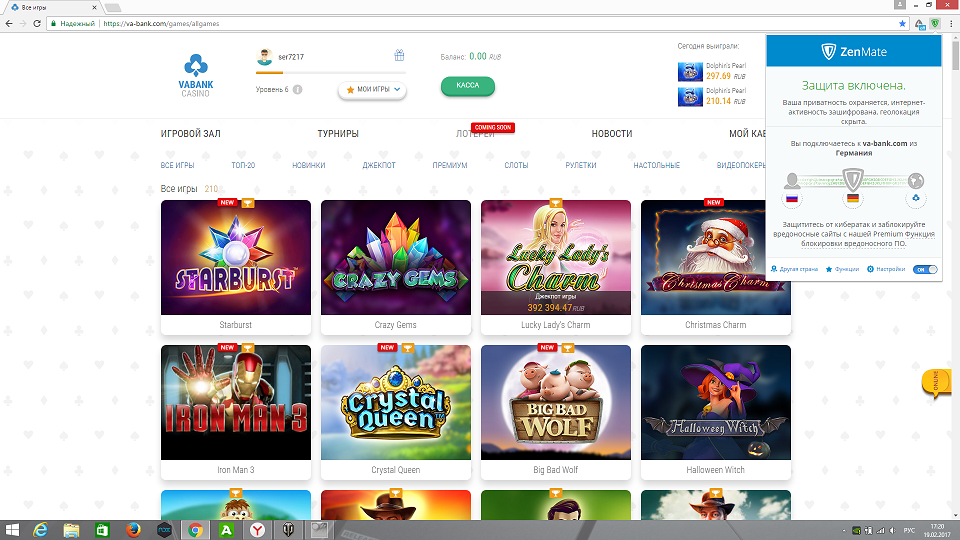Open Windows Store from the taskbar
The image size is (960, 540).
point(102,530)
